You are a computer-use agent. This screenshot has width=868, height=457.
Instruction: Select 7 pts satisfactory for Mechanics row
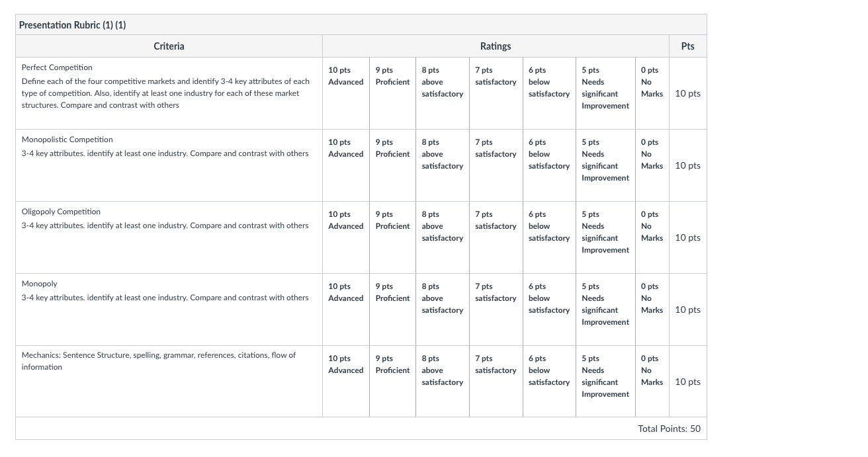[496, 382]
